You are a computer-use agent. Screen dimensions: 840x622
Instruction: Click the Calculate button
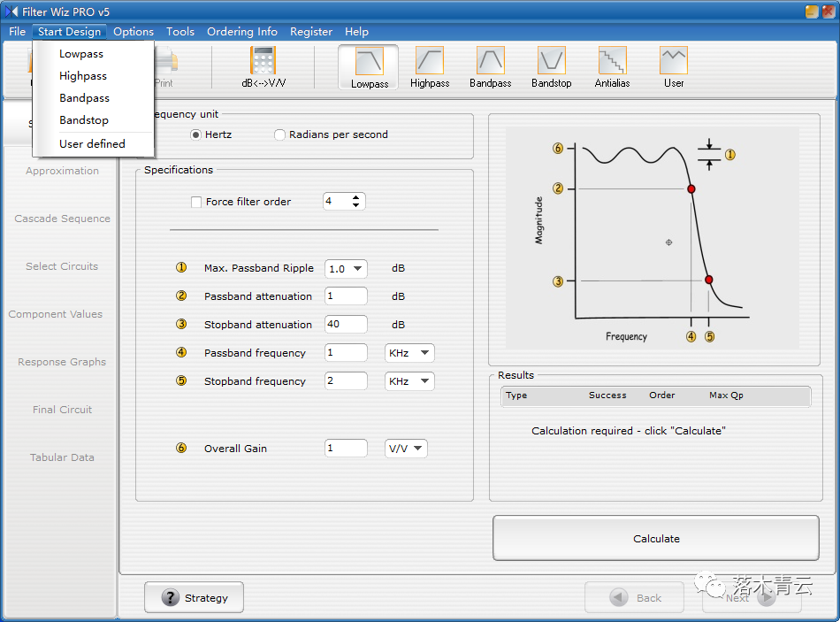pos(656,538)
